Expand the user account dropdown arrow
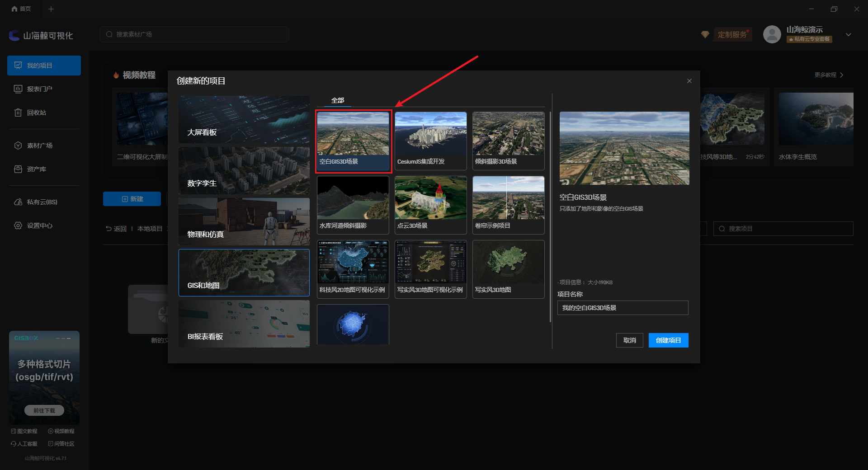The height and width of the screenshot is (470, 868). point(848,35)
